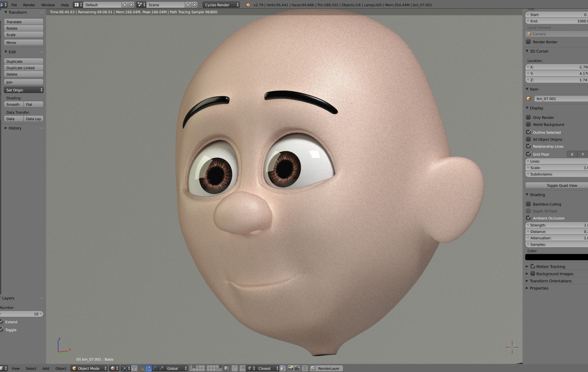Click the 3D Cursor X location field

coord(556,67)
